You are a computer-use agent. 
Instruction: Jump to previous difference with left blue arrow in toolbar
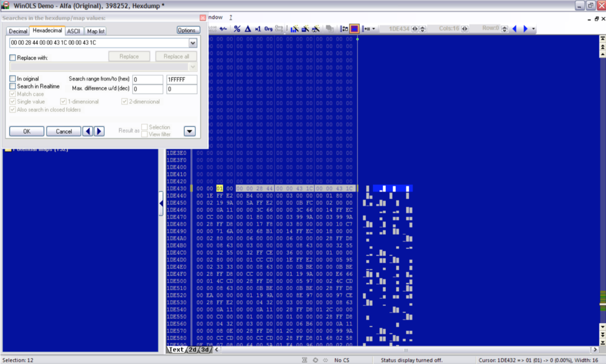pyautogui.click(x=514, y=28)
